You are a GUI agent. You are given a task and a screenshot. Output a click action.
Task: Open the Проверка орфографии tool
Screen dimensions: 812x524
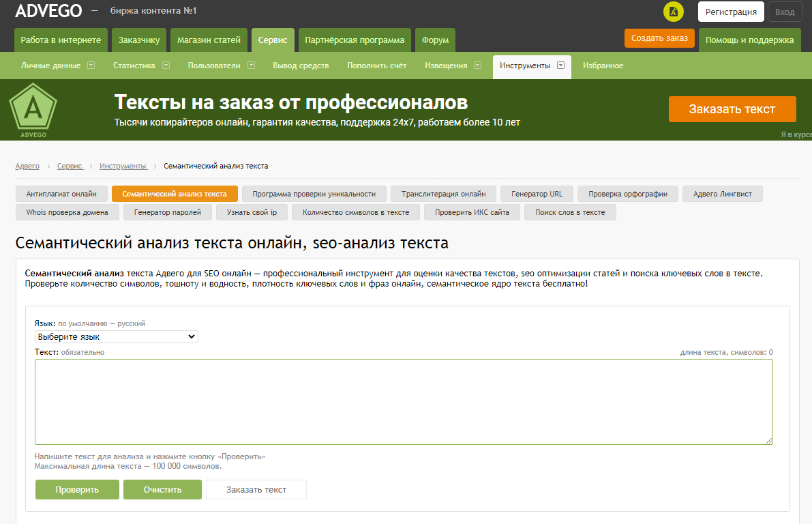(628, 194)
